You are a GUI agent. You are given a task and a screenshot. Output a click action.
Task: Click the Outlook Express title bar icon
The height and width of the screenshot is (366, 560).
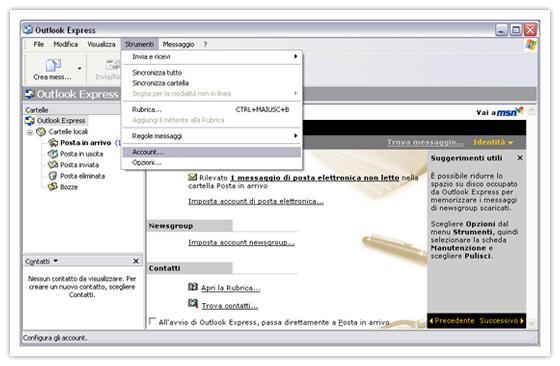coord(28,30)
